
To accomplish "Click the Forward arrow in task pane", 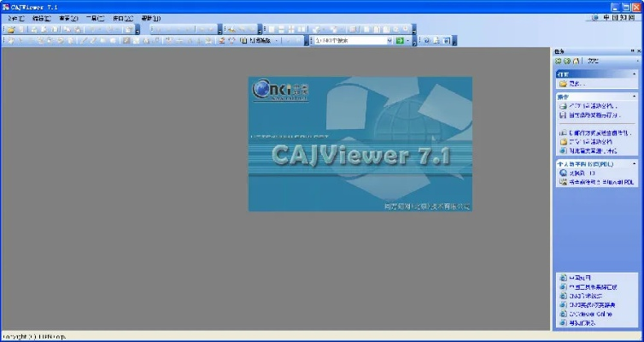I will click(567, 61).
